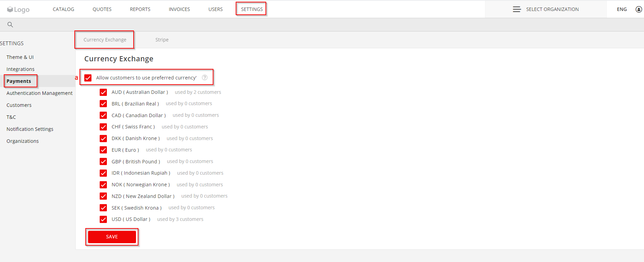Open the user account icon
The width and height of the screenshot is (644, 262).
(639, 9)
